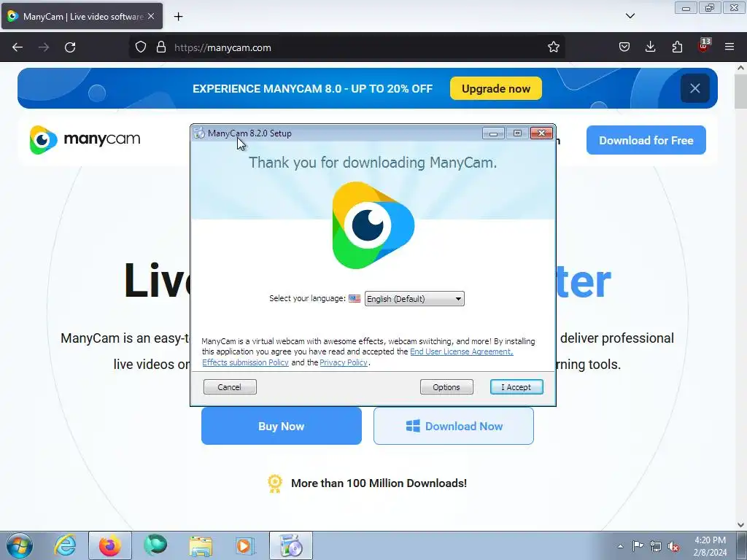Click the scrollbar down arrow
The width and height of the screenshot is (747, 560).
point(741,525)
